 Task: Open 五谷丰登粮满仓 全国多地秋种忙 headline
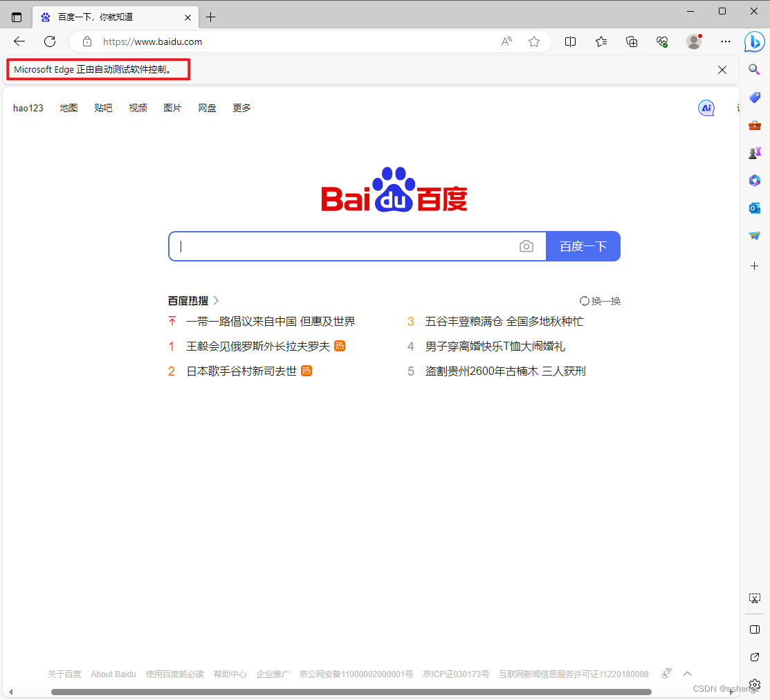[x=504, y=322]
